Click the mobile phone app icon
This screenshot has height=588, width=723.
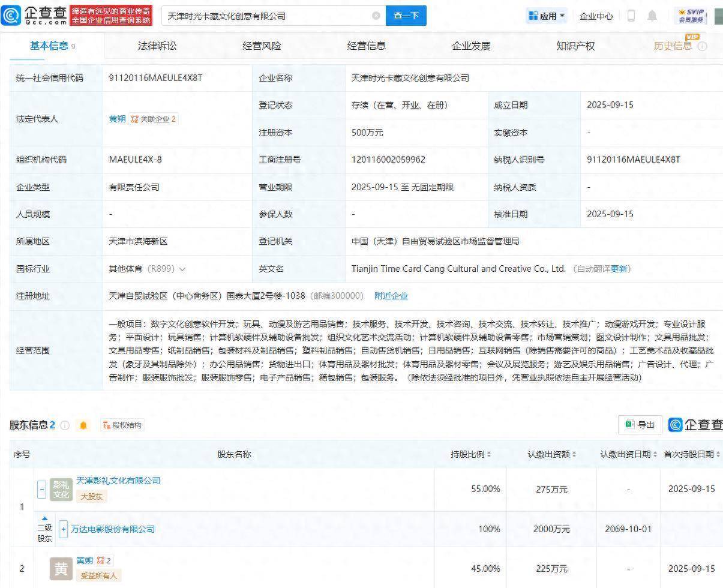[x=631, y=16]
